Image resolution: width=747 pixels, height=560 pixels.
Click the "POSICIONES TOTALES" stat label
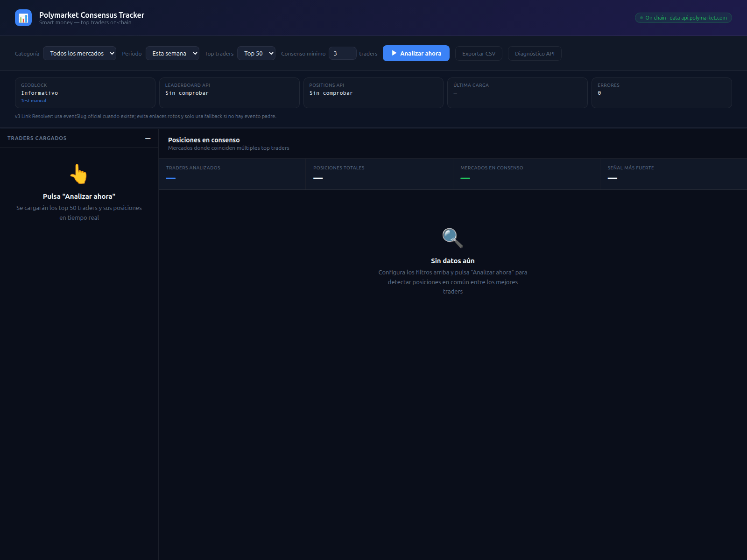(x=339, y=168)
